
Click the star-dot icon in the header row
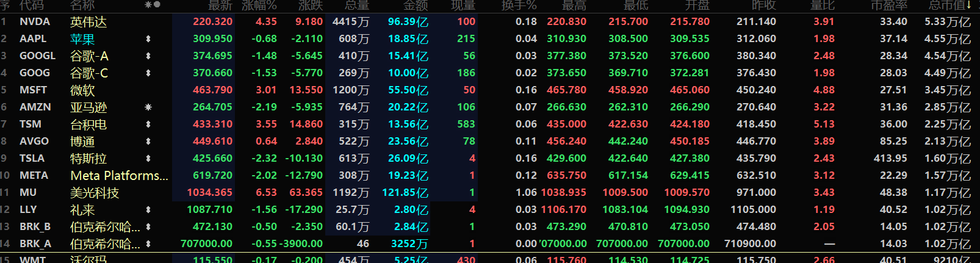point(153,5)
